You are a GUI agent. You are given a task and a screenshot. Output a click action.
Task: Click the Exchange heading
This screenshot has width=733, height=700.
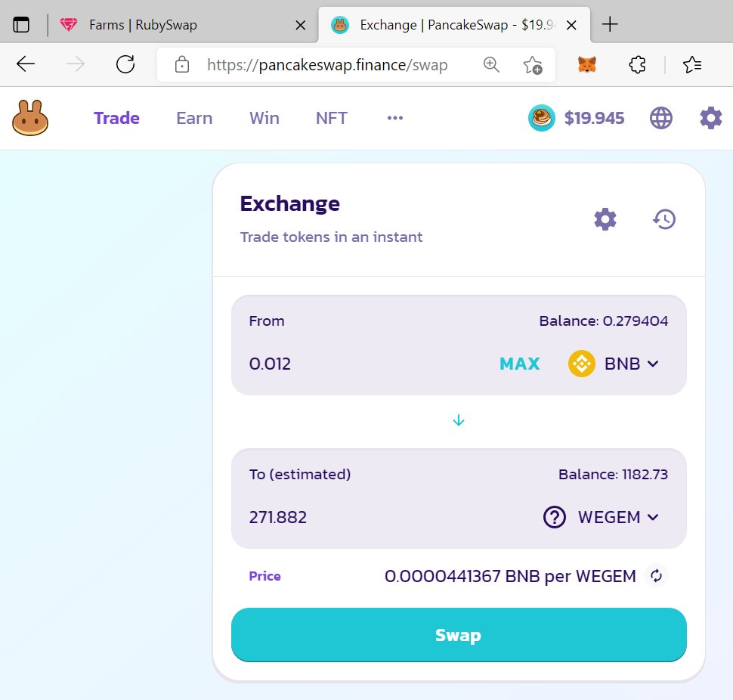click(x=290, y=203)
